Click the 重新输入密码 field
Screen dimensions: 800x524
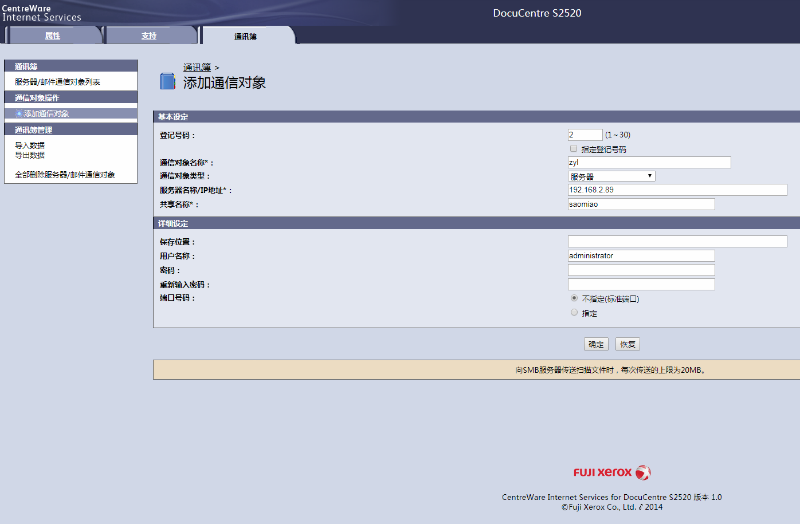(x=641, y=284)
